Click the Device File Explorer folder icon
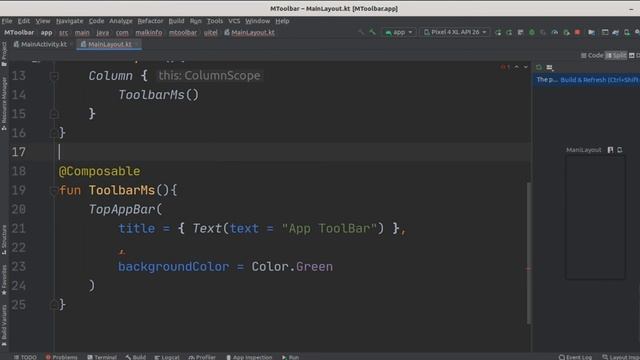Image resolution: width=640 pixels, height=360 pixels. pos(591,32)
